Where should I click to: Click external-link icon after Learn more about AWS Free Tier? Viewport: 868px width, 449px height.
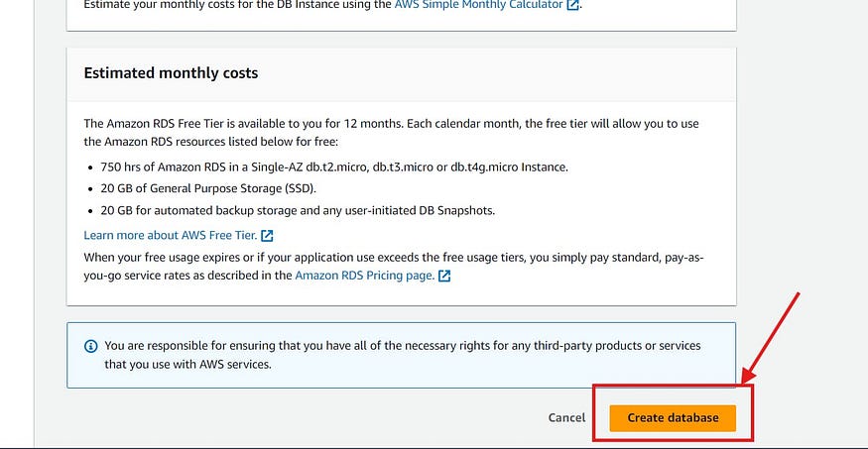[x=267, y=236]
